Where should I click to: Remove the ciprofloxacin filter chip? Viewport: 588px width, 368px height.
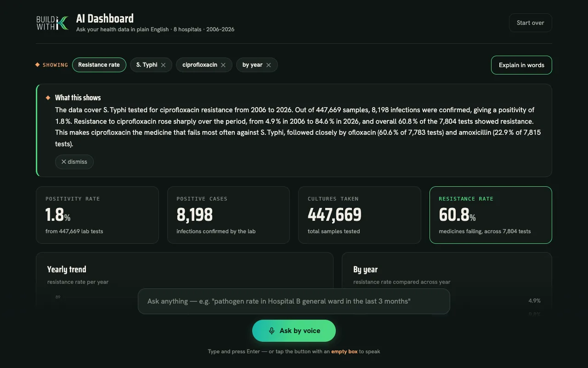pos(223,65)
